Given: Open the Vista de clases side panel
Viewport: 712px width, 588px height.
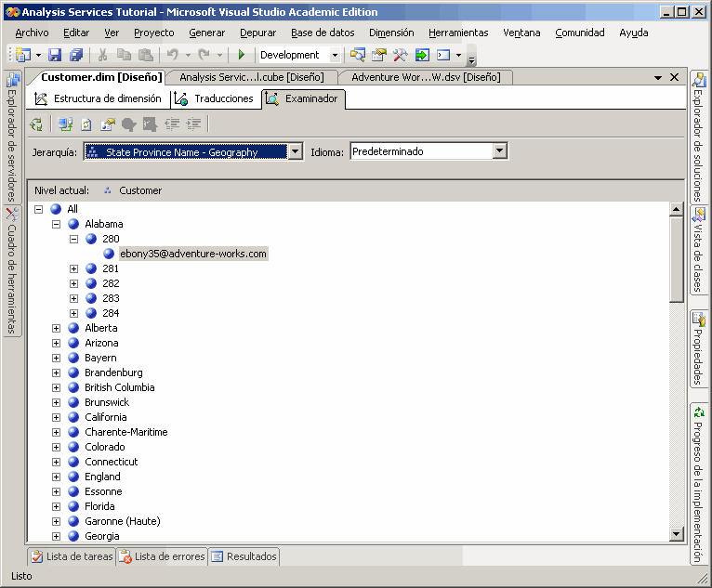Looking at the screenshot, I should pyautogui.click(x=698, y=250).
